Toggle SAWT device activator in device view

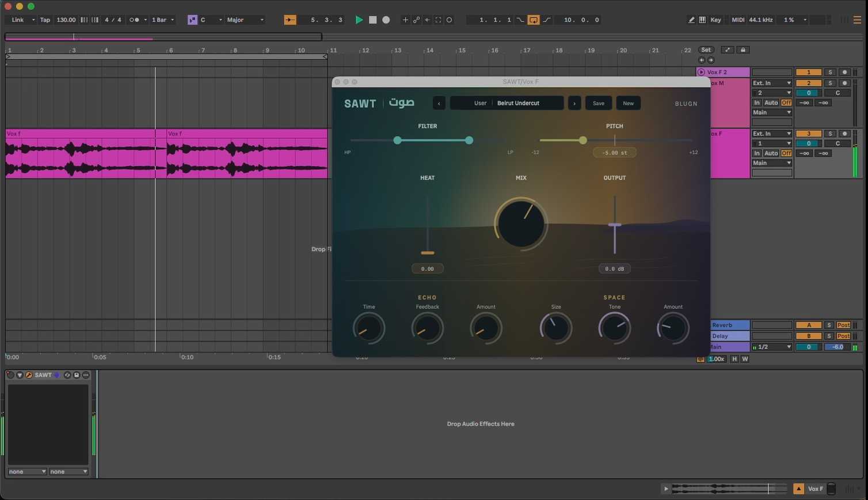point(10,375)
